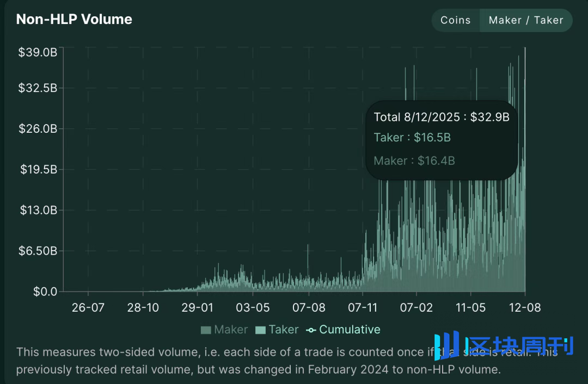Switch to the Coins tab

point(455,20)
